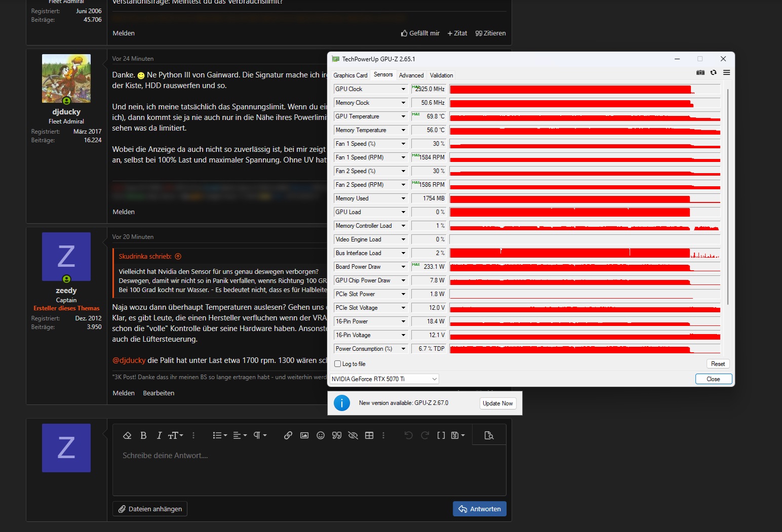This screenshot has width=782, height=532.
Task: Open djducky's avatar image
Action: (x=66, y=78)
